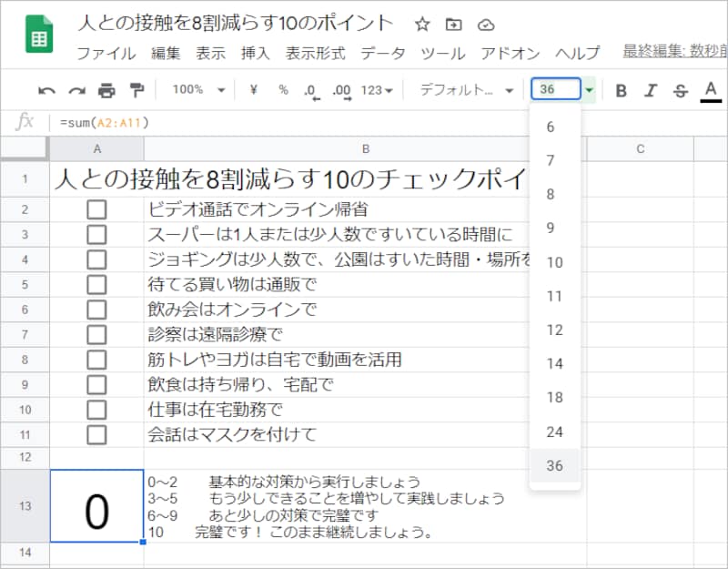This screenshot has width=728, height=569.
Task: Expand the デフォルト font dropdown
Action: tap(466, 90)
